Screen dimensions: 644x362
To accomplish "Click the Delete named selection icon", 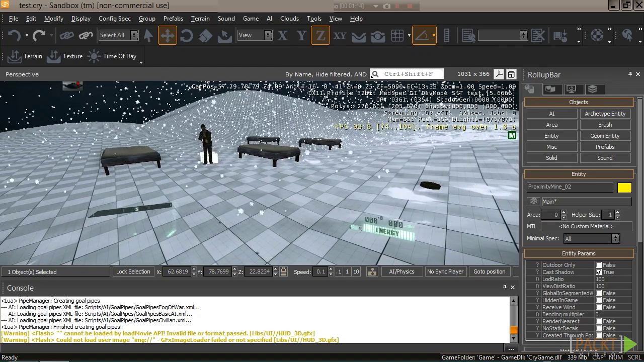I will click(538, 36).
